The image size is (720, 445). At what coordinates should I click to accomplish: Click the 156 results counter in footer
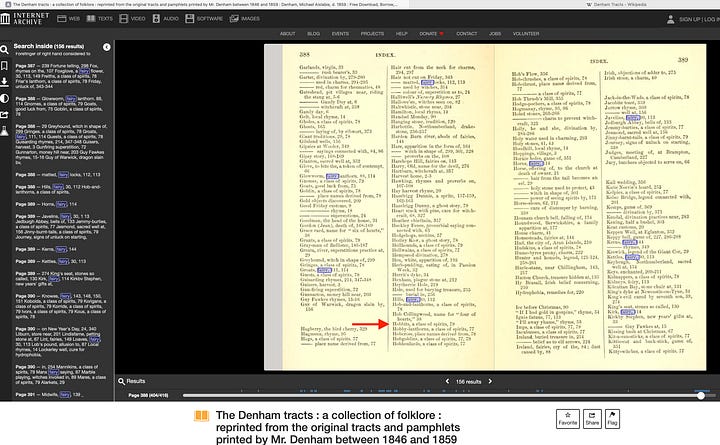468,382
